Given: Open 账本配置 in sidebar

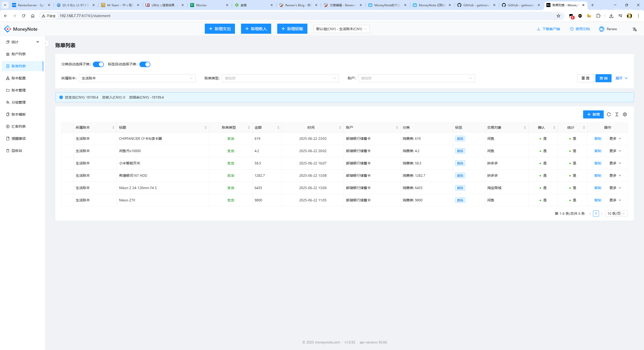Looking at the screenshot, I should [x=23, y=78].
